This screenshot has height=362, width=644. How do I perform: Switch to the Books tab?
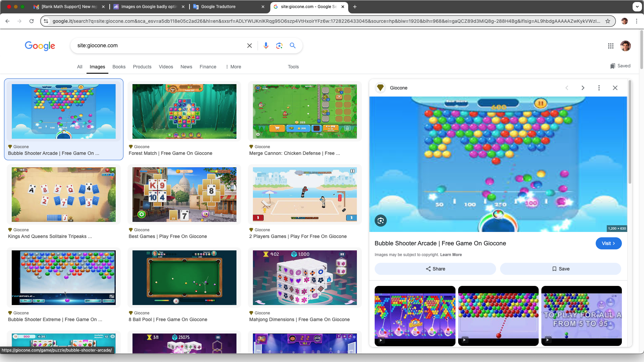tap(119, 67)
